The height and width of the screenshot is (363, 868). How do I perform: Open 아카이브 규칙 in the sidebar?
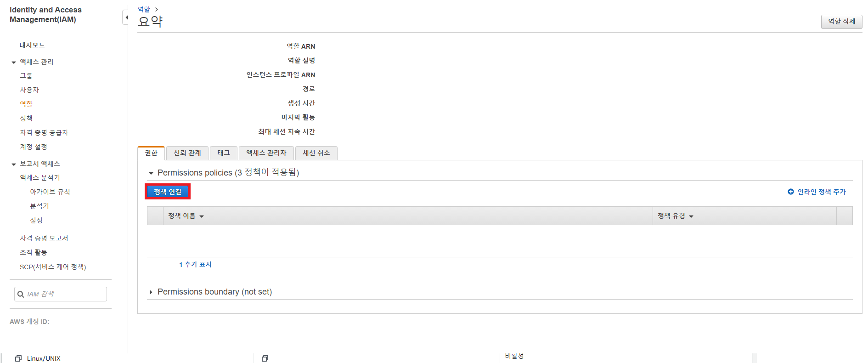[x=50, y=192]
